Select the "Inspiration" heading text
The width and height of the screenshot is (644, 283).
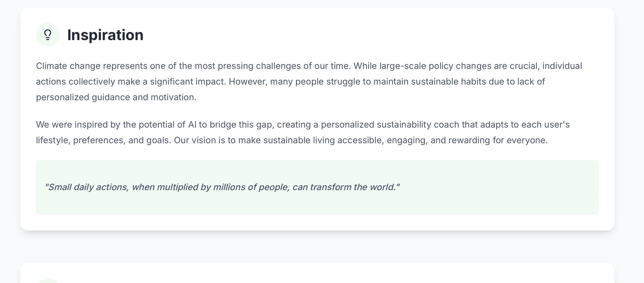(x=105, y=35)
